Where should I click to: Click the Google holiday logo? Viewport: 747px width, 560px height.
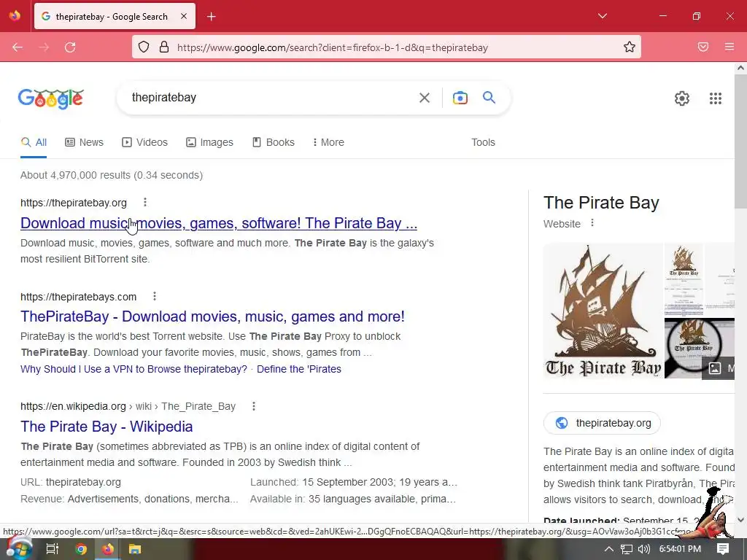coord(51,98)
